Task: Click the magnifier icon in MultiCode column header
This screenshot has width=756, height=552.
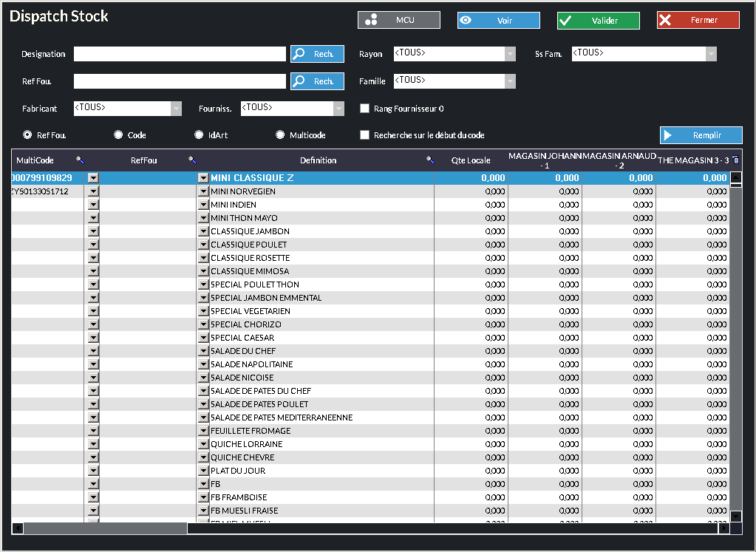Action: click(x=80, y=160)
